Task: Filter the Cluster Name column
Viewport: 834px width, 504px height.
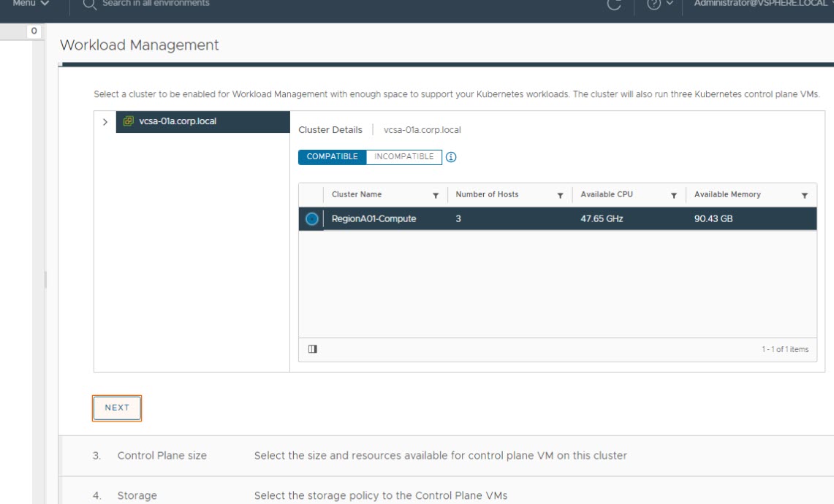Action: point(436,196)
